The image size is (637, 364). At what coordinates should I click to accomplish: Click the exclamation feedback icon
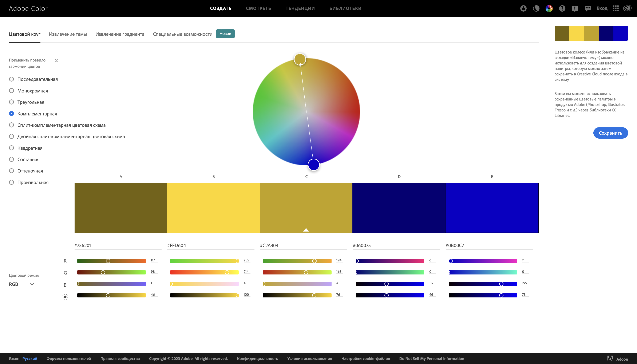coord(575,8)
